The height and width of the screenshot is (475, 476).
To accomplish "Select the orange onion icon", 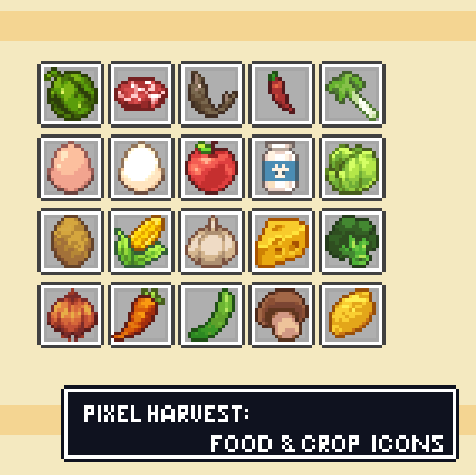I will tap(72, 315).
